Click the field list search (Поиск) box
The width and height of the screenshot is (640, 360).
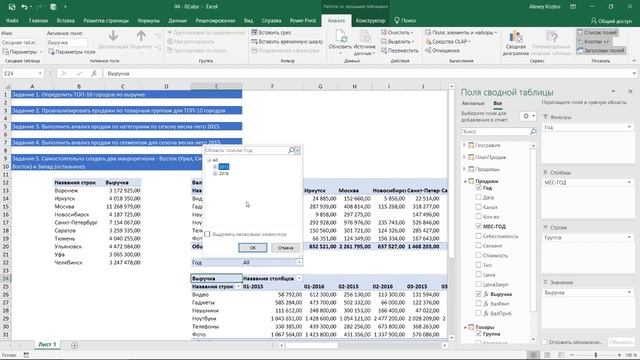(x=495, y=131)
